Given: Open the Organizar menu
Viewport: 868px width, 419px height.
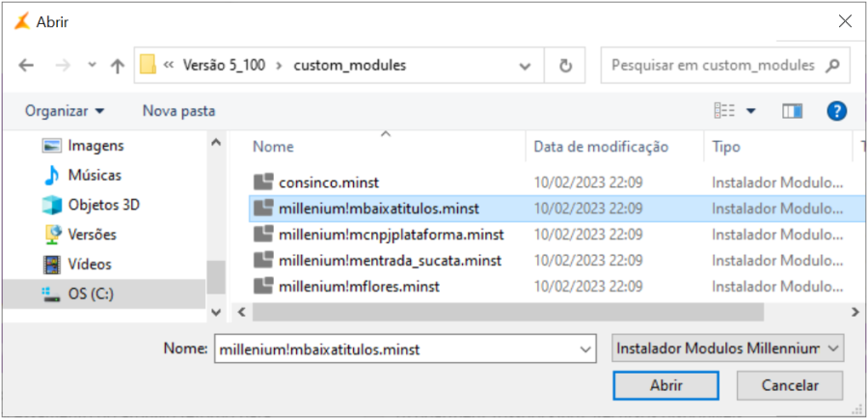Looking at the screenshot, I should (x=65, y=111).
